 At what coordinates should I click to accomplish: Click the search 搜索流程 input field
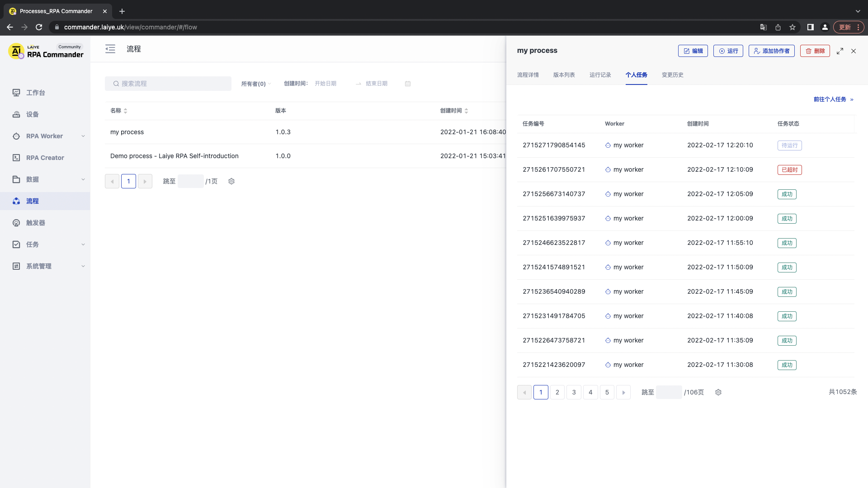point(168,84)
